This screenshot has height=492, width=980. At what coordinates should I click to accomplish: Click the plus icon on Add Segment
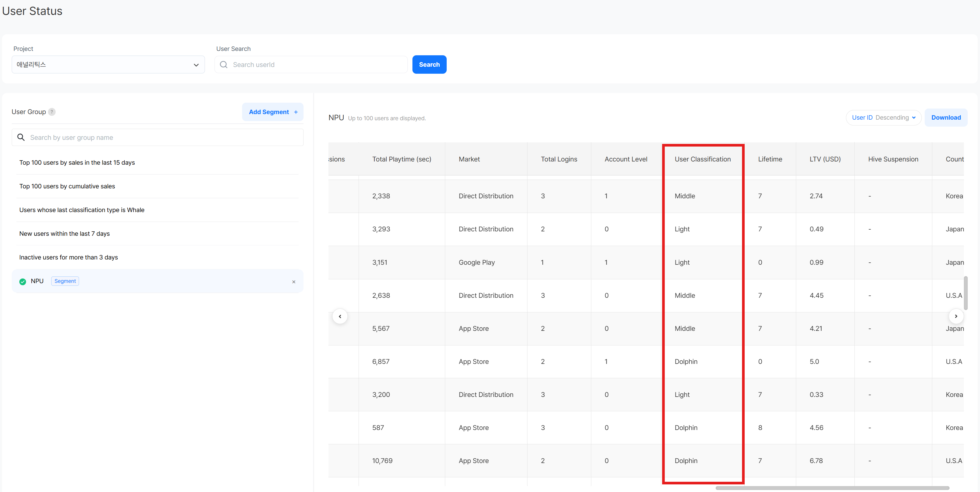[x=296, y=112]
